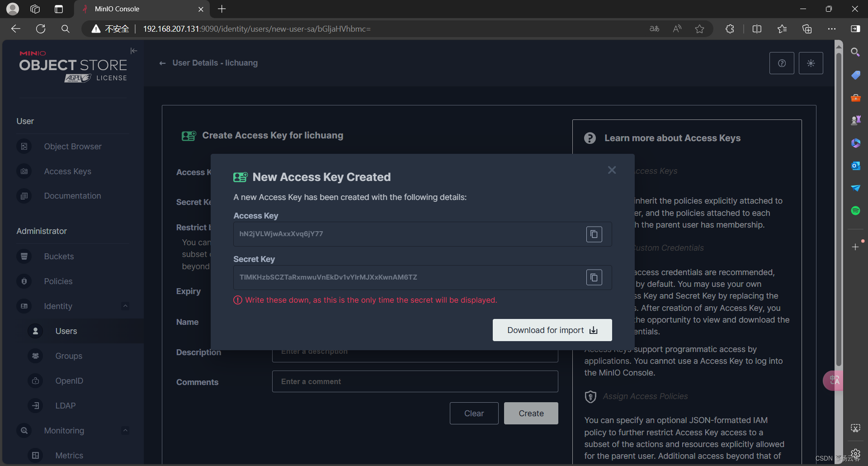Open Edge sidebar Spotify icon
This screenshot has width=868, height=466.
click(x=855, y=211)
